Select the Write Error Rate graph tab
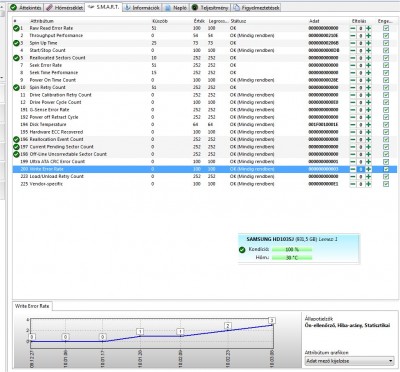The width and height of the screenshot is (400, 372). (x=32, y=306)
